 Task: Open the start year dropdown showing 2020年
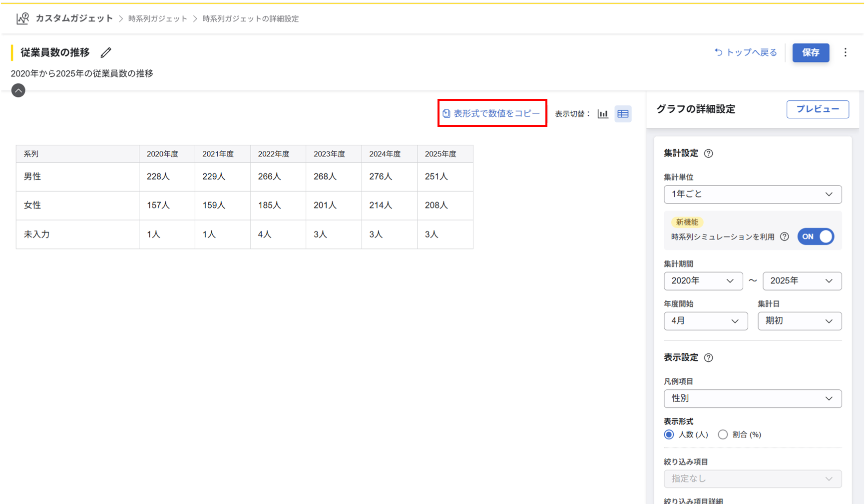pos(703,281)
